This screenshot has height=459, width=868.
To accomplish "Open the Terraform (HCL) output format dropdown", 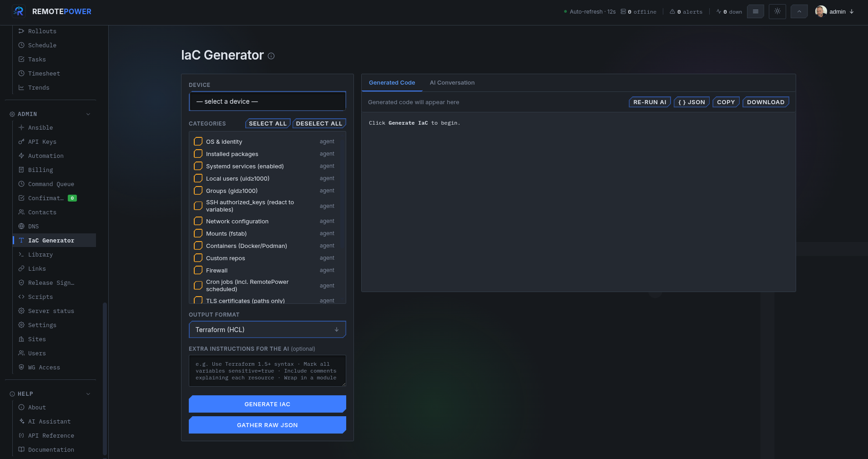I will pos(267,329).
